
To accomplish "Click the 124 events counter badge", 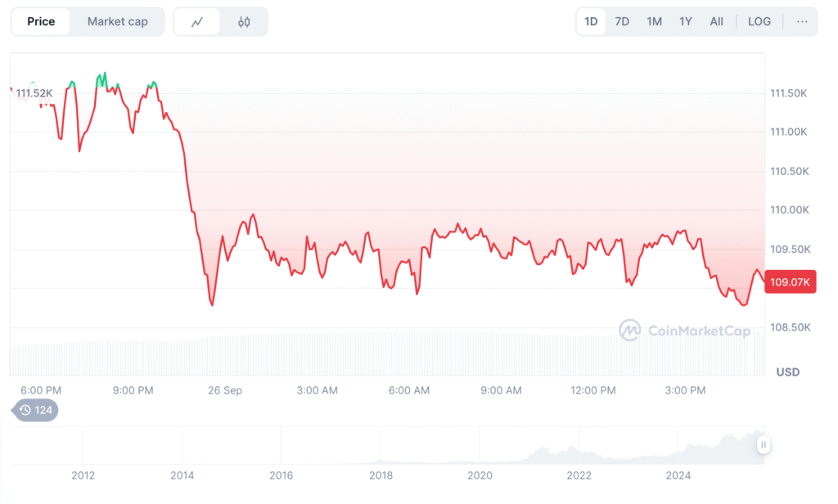I will 43,410.
